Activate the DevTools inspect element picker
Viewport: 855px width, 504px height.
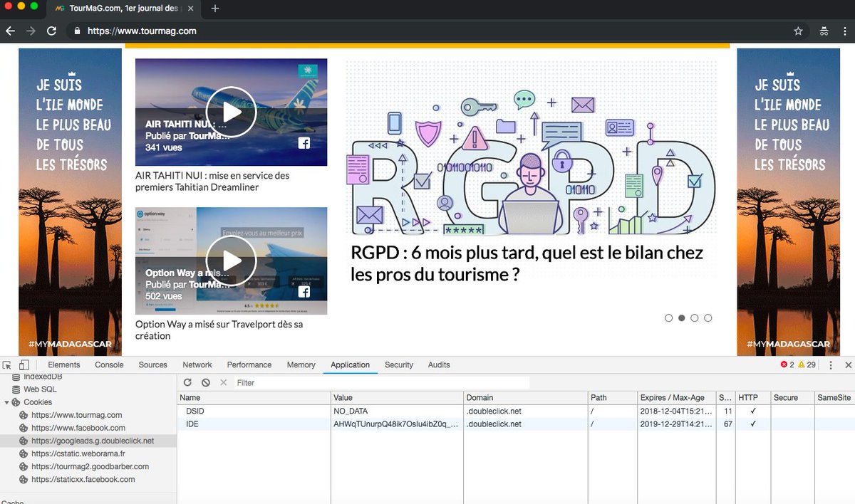8,364
